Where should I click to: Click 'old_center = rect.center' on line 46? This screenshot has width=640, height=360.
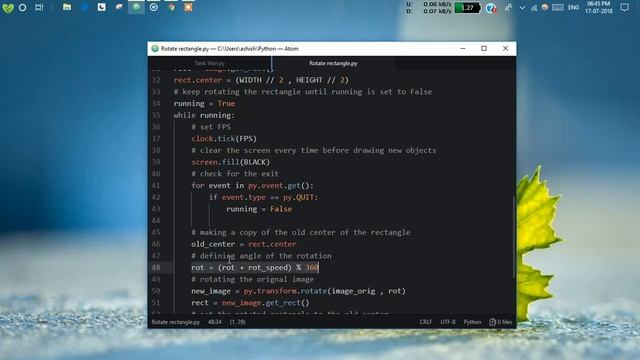(x=244, y=244)
